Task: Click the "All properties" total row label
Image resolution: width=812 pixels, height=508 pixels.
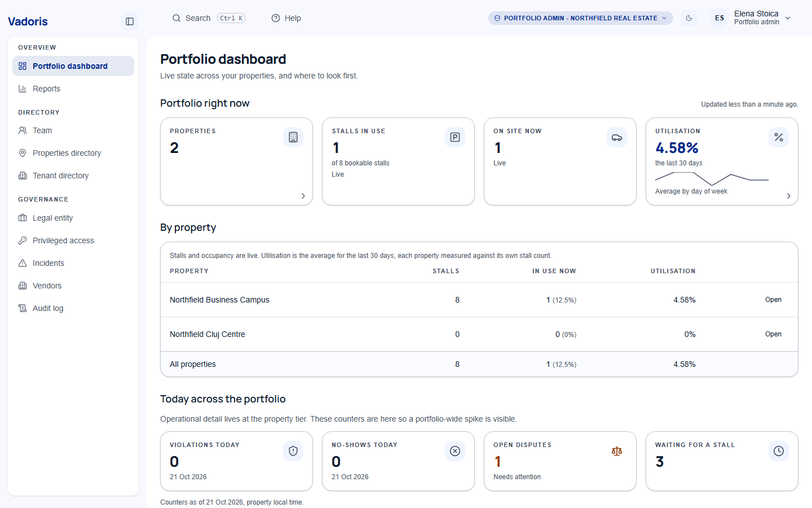Action: click(193, 364)
